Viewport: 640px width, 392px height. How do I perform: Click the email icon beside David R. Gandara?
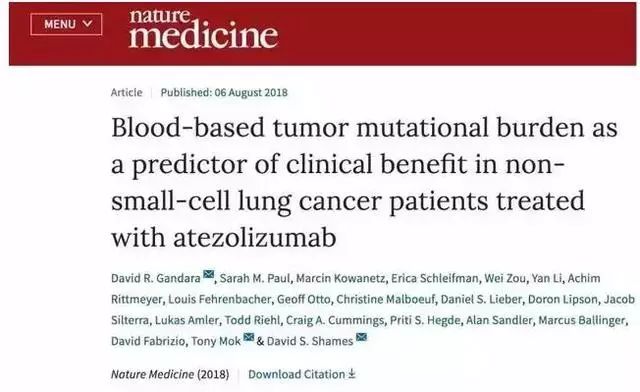click(x=209, y=274)
